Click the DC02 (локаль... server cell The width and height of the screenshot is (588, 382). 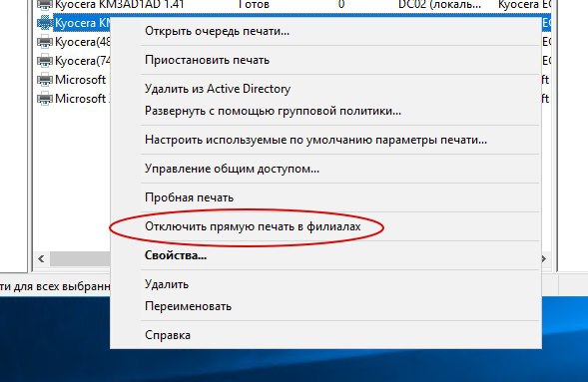(439, 5)
